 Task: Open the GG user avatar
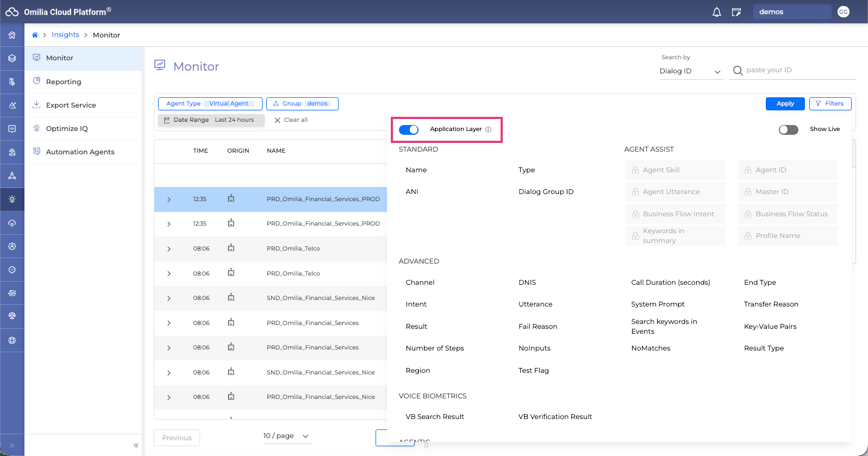pyautogui.click(x=844, y=12)
